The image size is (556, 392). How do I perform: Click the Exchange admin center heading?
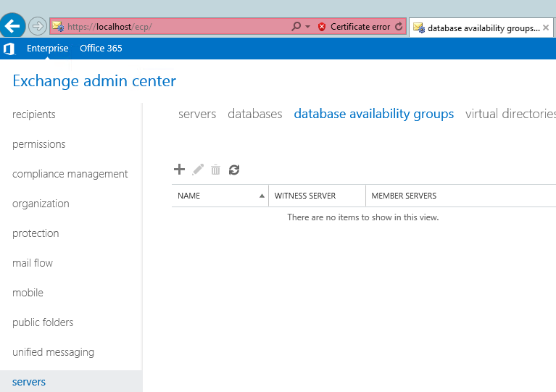(x=94, y=81)
